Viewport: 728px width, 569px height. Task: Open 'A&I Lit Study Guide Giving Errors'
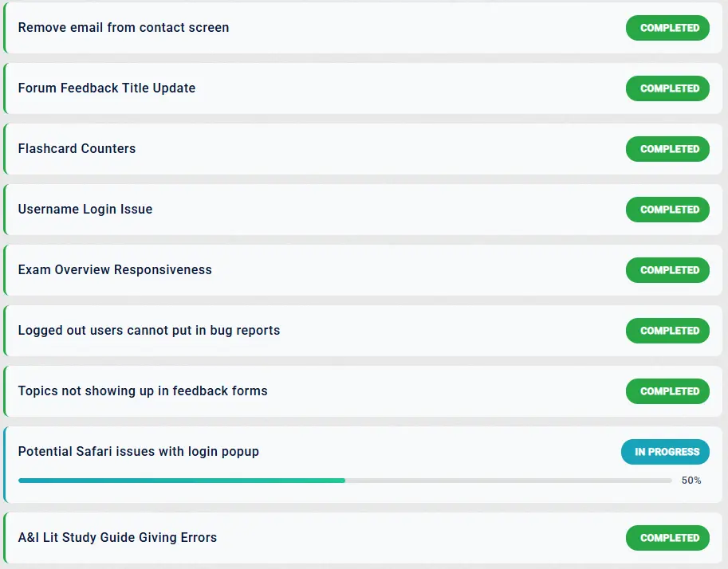[x=117, y=537]
